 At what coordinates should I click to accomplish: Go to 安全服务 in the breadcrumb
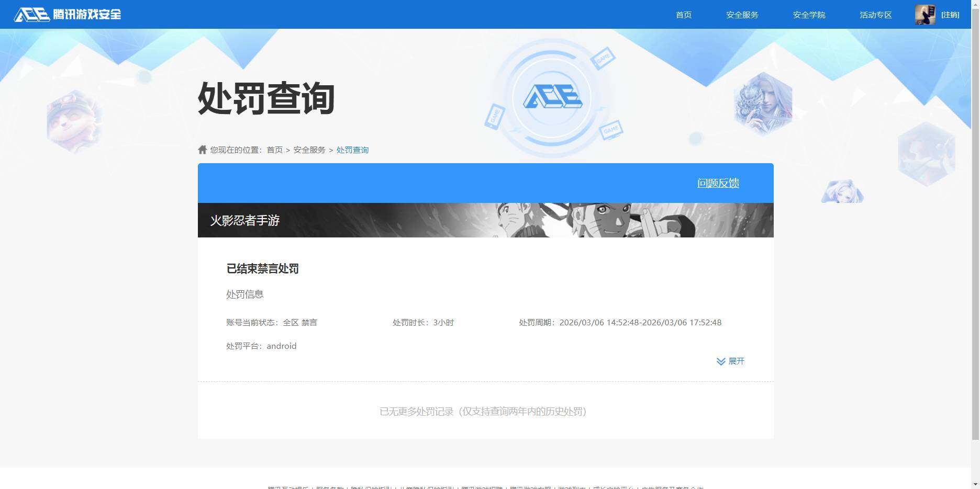coord(309,150)
